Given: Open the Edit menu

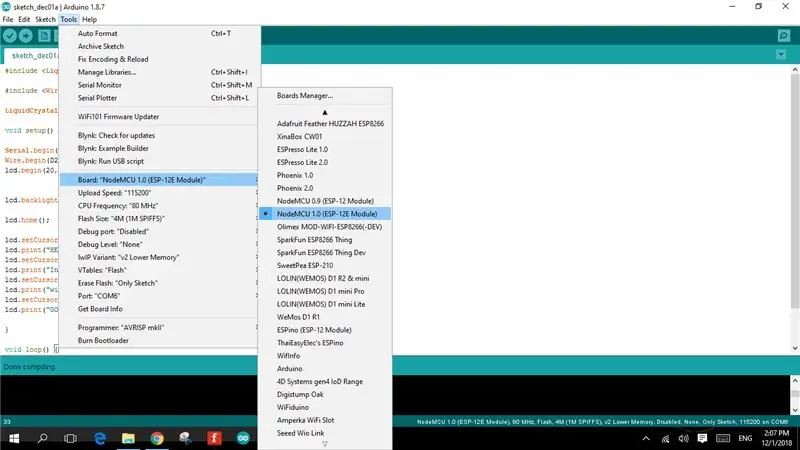Looking at the screenshot, I should click(x=24, y=19).
